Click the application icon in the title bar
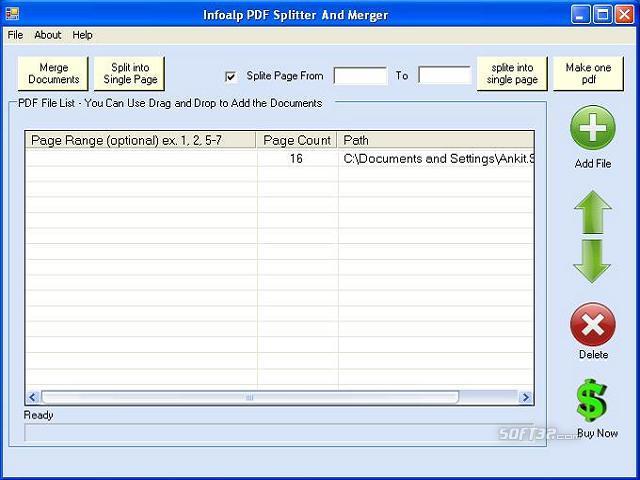This screenshot has height=480, width=640. [x=12, y=14]
